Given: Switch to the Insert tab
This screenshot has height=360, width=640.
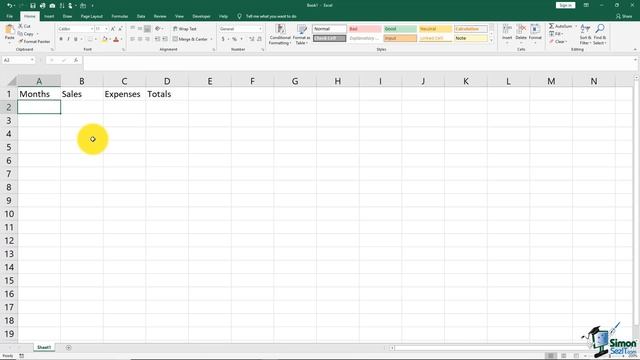Looking at the screenshot, I should click(49, 16).
